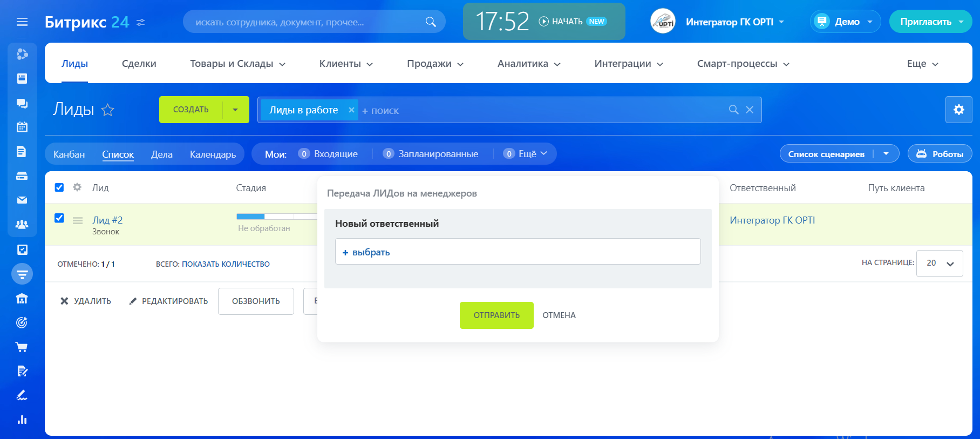
Task: Open the news feed sidebar icon
Action: coord(22,79)
